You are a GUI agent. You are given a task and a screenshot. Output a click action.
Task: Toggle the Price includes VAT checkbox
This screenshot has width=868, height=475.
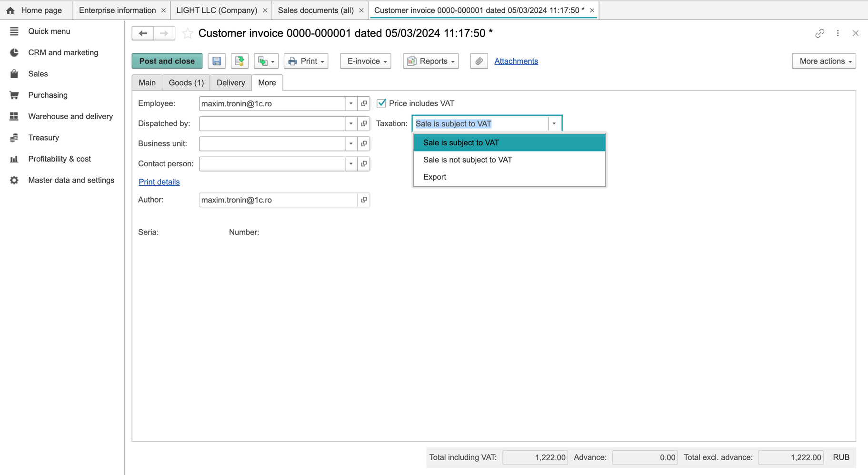[x=381, y=103]
